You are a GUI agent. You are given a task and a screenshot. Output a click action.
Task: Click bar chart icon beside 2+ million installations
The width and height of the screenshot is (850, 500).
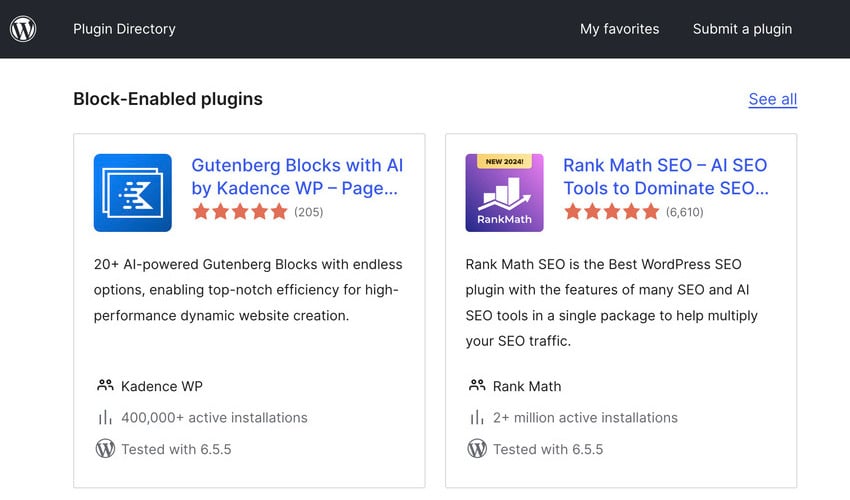[x=477, y=418]
